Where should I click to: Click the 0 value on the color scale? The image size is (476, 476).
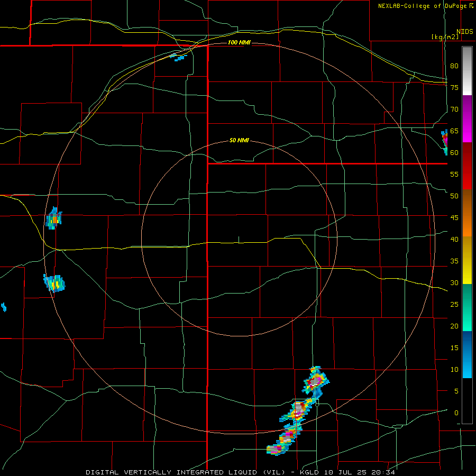[x=456, y=413]
